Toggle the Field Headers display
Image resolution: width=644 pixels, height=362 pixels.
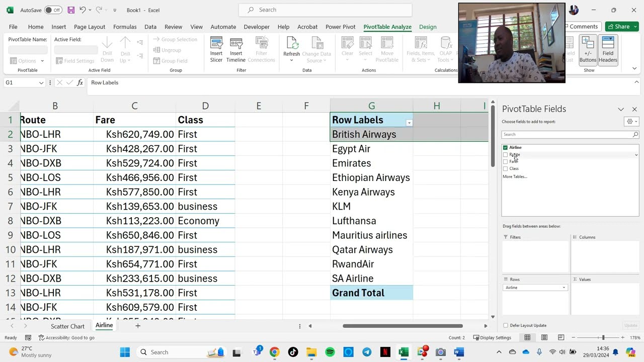[608, 50]
